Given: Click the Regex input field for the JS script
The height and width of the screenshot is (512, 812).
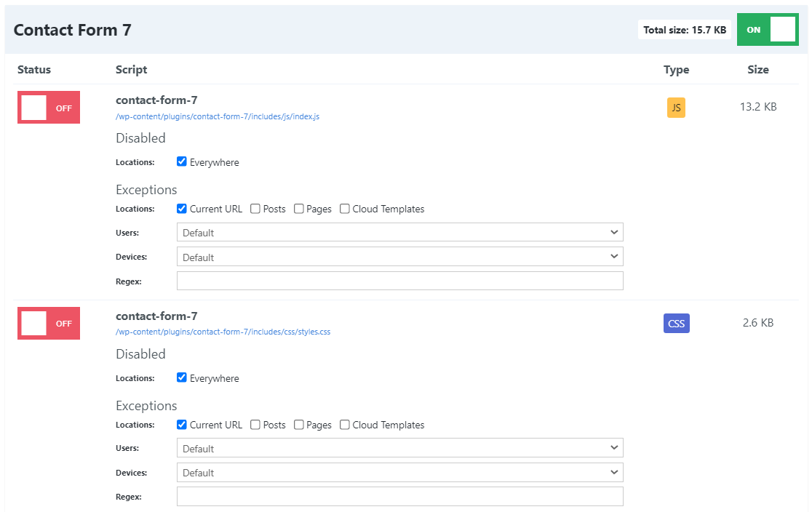Looking at the screenshot, I should pos(399,280).
